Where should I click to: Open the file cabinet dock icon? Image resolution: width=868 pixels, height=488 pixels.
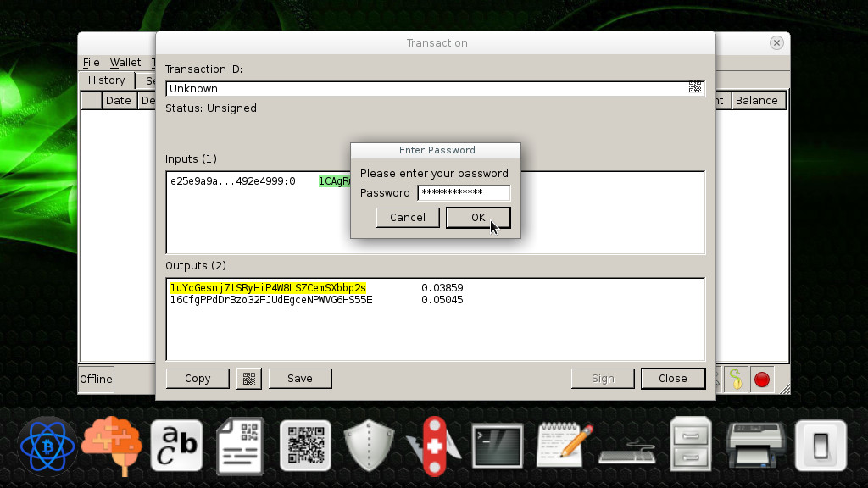click(690, 445)
